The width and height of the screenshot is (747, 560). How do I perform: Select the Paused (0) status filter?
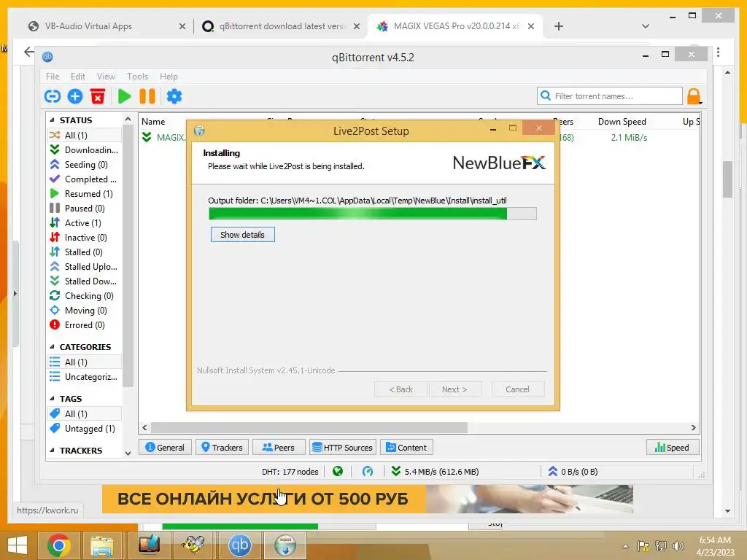tap(85, 209)
